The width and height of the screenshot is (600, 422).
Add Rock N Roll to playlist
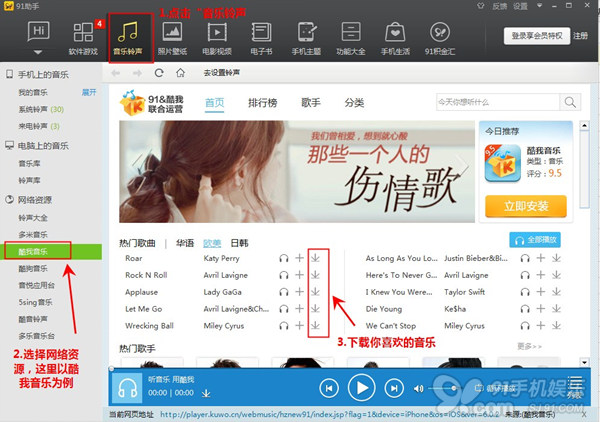[300, 275]
